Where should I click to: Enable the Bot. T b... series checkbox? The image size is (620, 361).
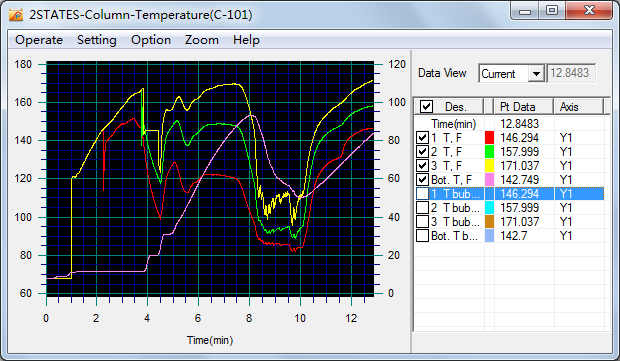(x=422, y=236)
